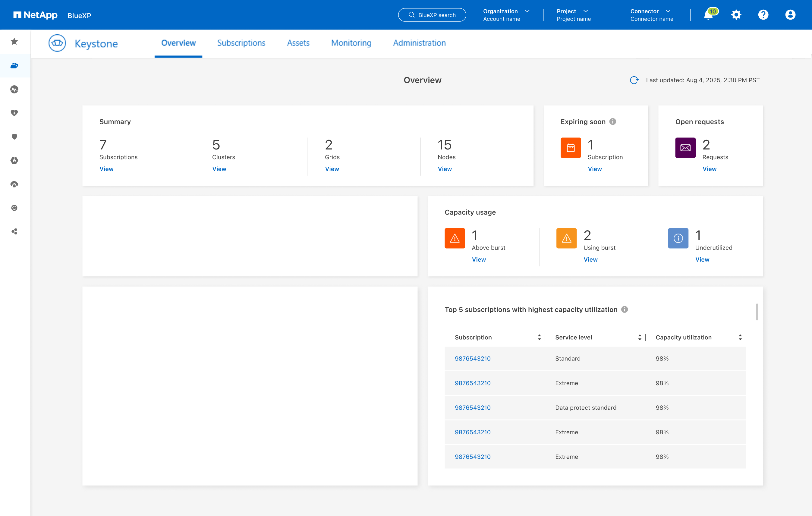
Task: Click the shield protection sidebar icon
Action: coord(14,137)
